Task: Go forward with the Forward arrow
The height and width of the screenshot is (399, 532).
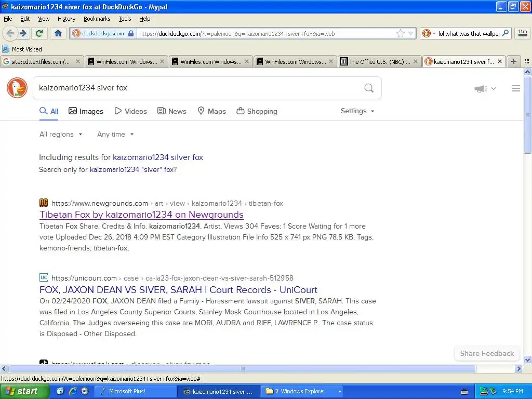Action: pyautogui.click(x=23, y=33)
